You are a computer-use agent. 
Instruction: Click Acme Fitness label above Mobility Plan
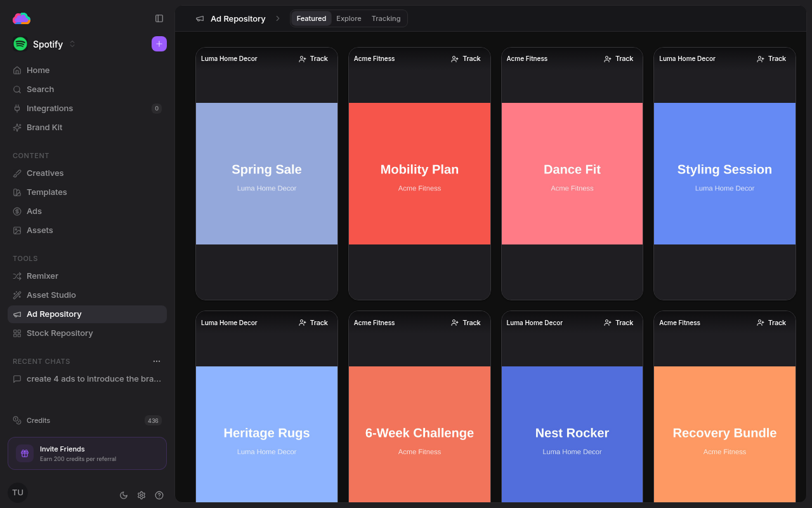point(374,58)
